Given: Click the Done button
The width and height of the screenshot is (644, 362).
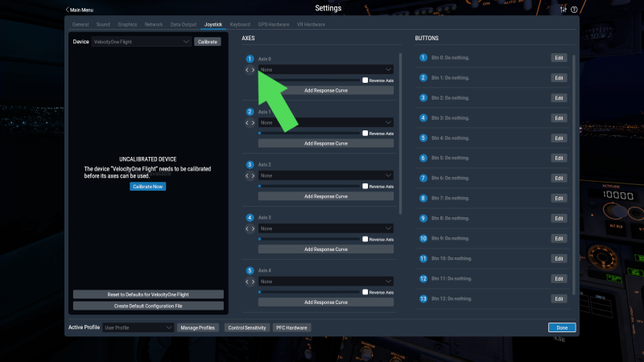Looking at the screenshot, I should [x=562, y=327].
